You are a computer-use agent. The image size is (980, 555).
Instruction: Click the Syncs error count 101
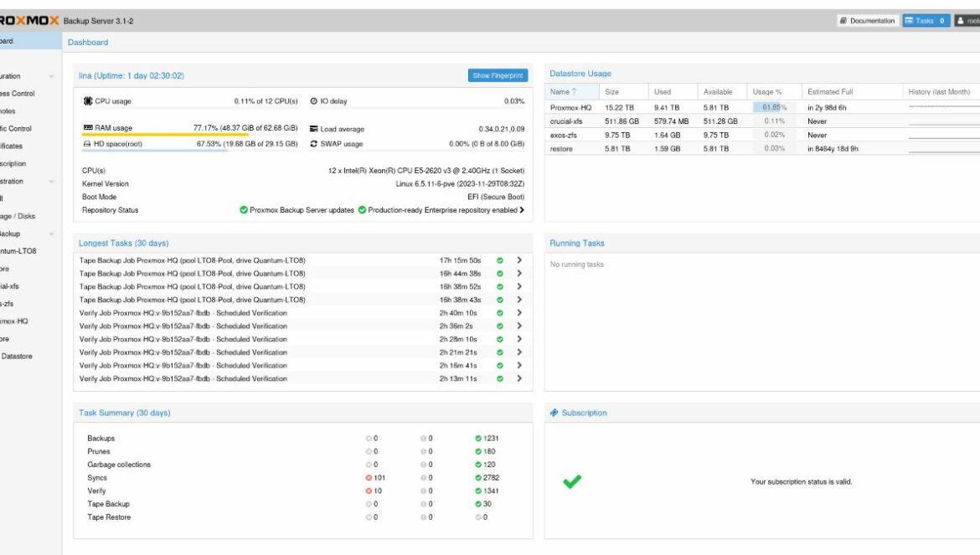375,478
